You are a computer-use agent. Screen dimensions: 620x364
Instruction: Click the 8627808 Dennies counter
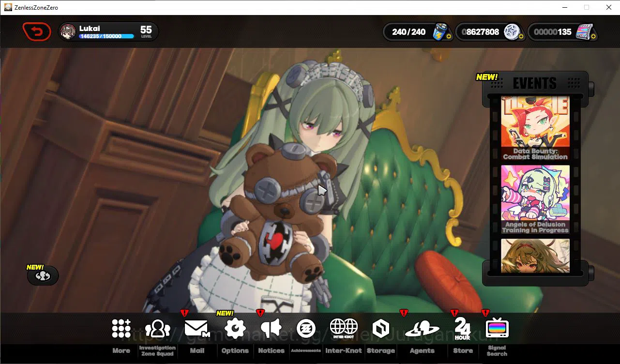(x=480, y=32)
